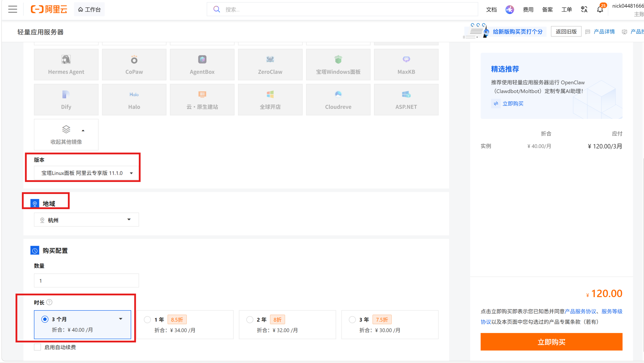Select the Halo image
The height and width of the screenshot is (363, 644).
134,100
